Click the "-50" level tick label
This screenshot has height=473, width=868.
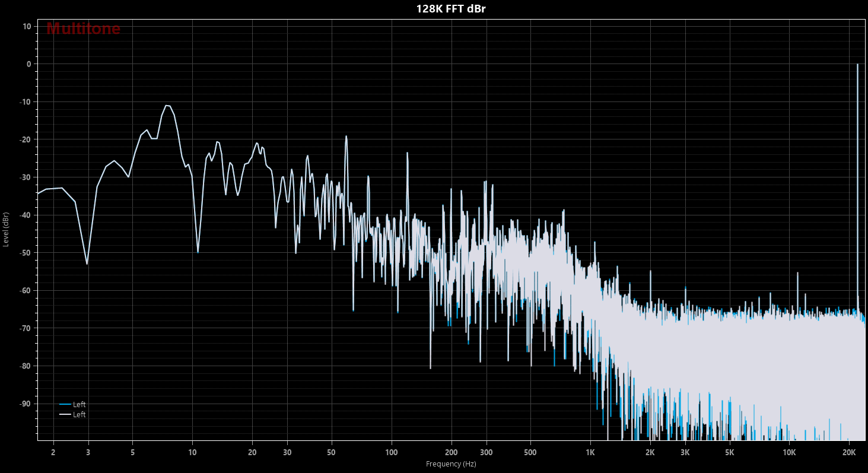pyautogui.click(x=26, y=253)
